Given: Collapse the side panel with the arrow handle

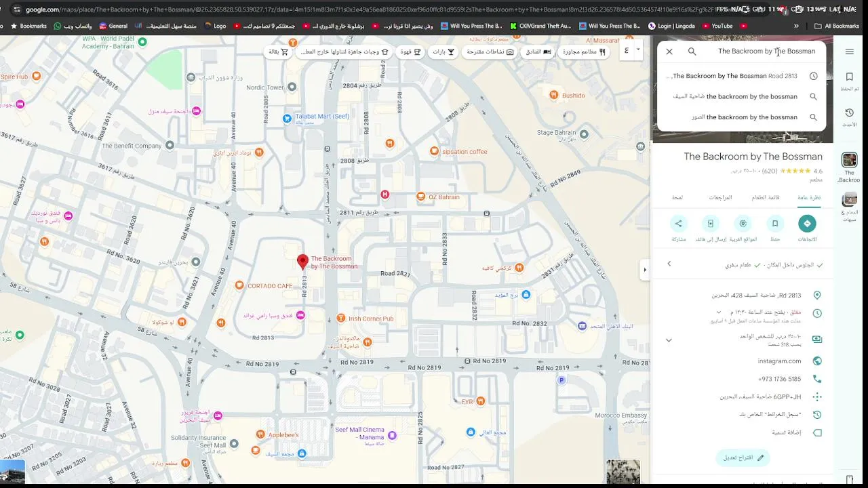Looking at the screenshot, I should 644,270.
